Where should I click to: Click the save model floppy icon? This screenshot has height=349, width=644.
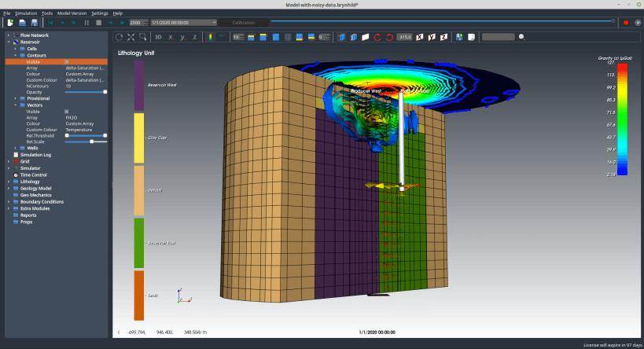click(35, 23)
